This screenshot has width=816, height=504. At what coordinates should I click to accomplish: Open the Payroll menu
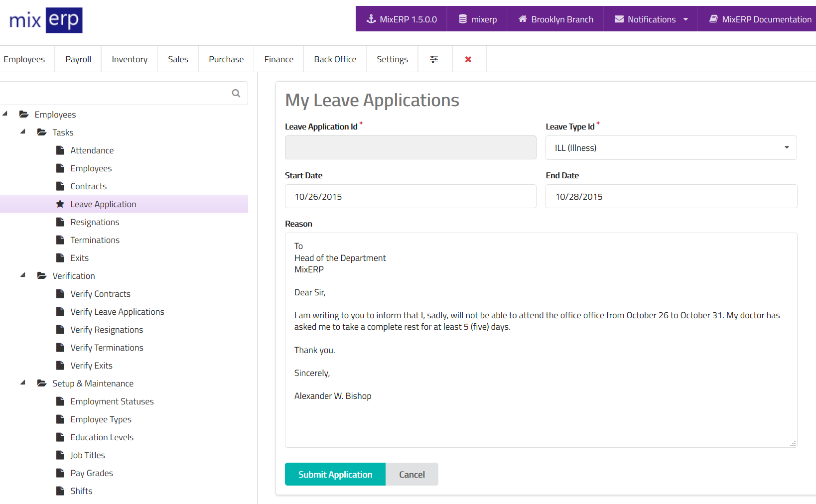[x=78, y=59]
